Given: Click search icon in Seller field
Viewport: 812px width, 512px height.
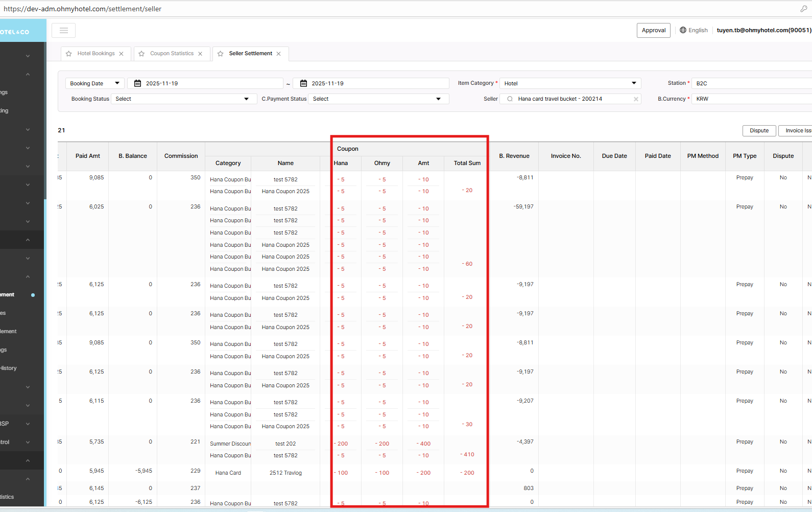Looking at the screenshot, I should click(x=510, y=99).
